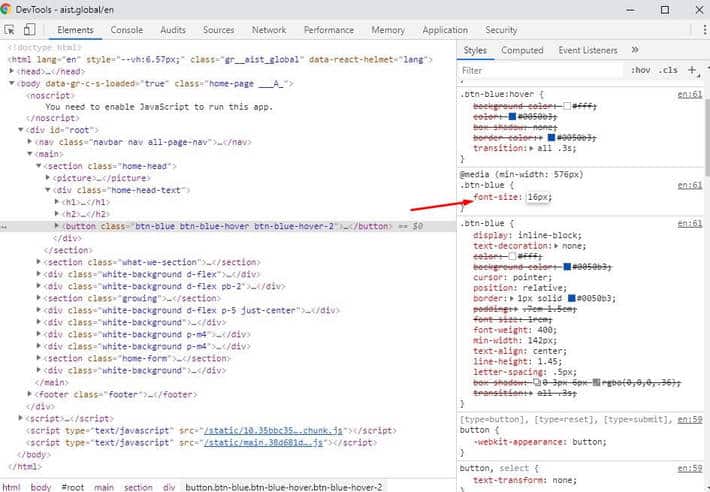
Task: Show more Styles pane tabs chevron
Action: (x=635, y=50)
